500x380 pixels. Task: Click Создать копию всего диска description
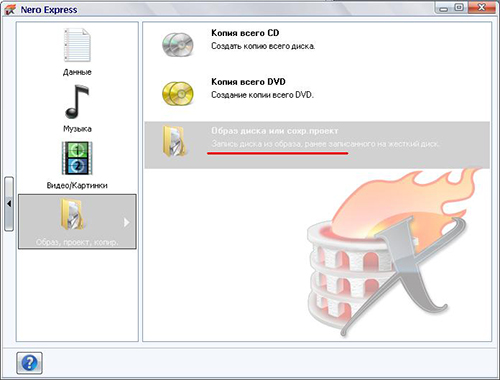coord(263,46)
